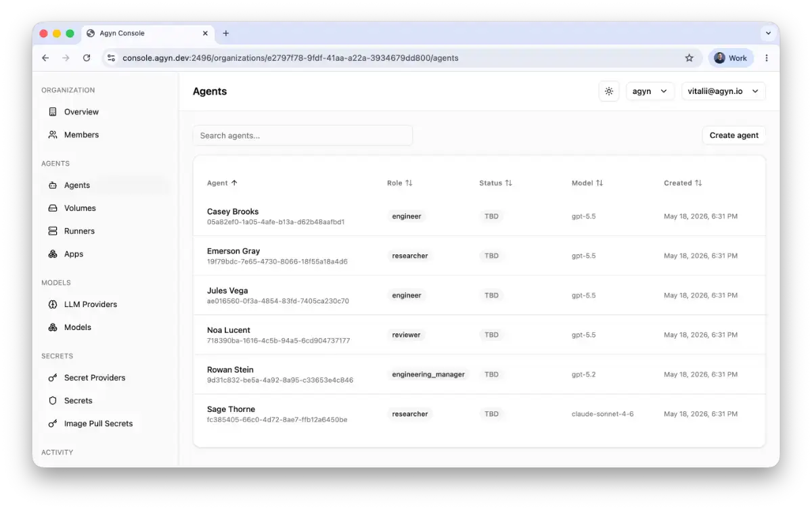Image resolution: width=812 pixels, height=510 pixels.
Task: Open the agyn organization dropdown
Action: click(650, 91)
